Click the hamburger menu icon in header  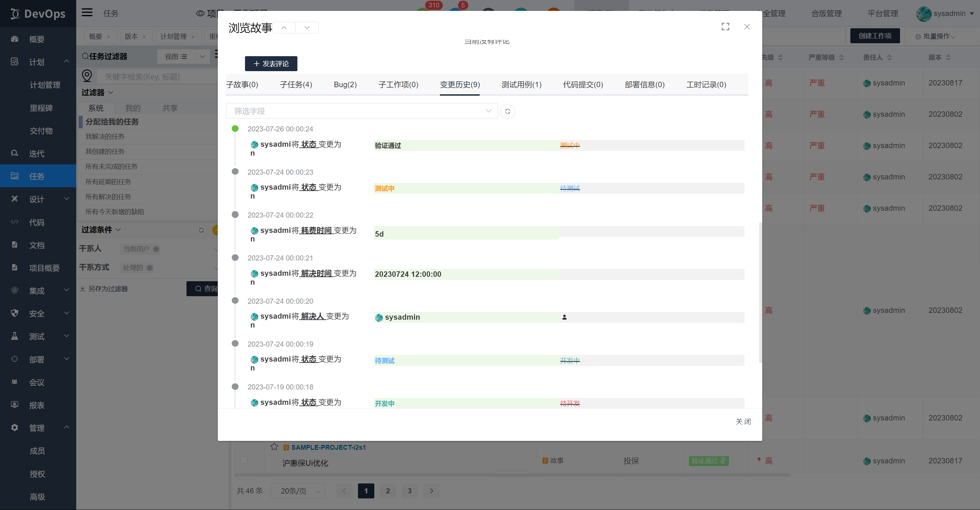(x=87, y=13)
